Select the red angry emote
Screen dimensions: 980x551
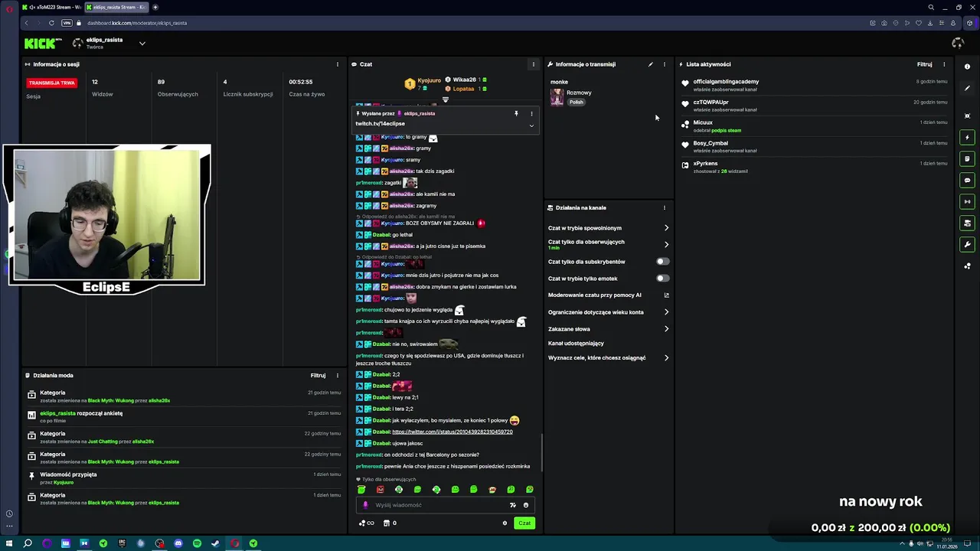coord(381,490)
